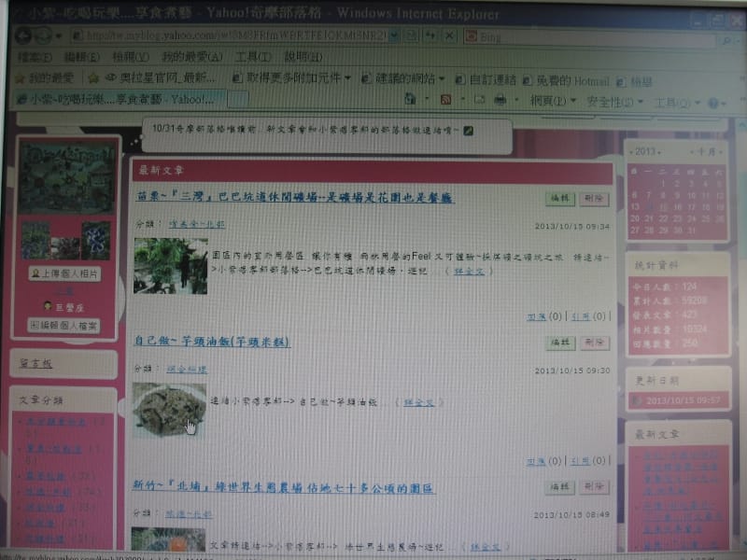Viewport: 747px width, 560px height.
Task: Open the 奧拉星官网 favorites bar link
Action: coord(160,77)
